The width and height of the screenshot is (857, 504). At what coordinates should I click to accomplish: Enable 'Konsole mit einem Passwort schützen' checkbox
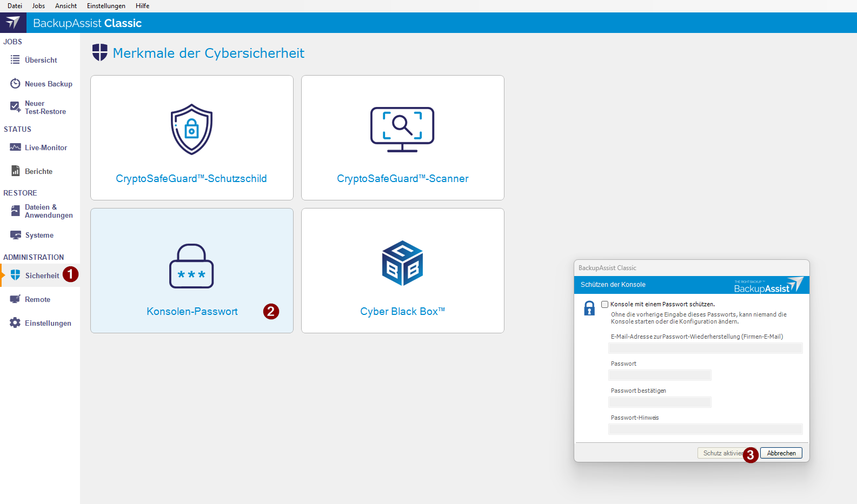coord(605,305)
